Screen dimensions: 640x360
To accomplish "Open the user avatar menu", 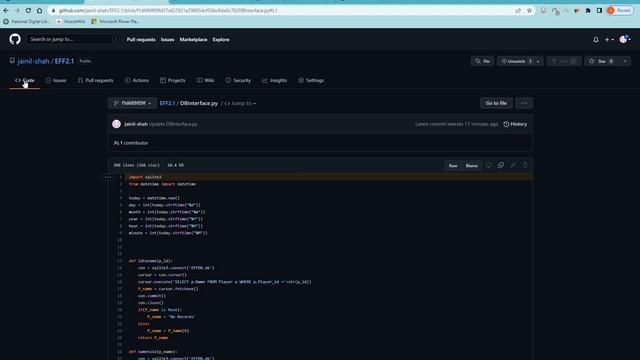I will pos(624,40).
